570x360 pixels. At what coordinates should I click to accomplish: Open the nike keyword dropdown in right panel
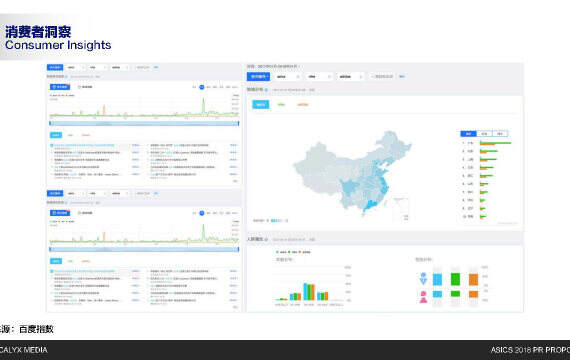(x=319, y=77)
